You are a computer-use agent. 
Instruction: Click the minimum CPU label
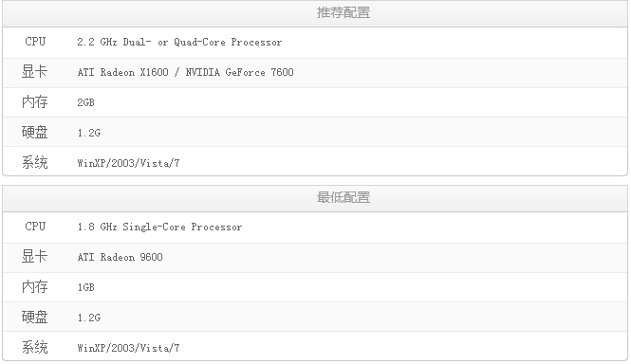35,227
